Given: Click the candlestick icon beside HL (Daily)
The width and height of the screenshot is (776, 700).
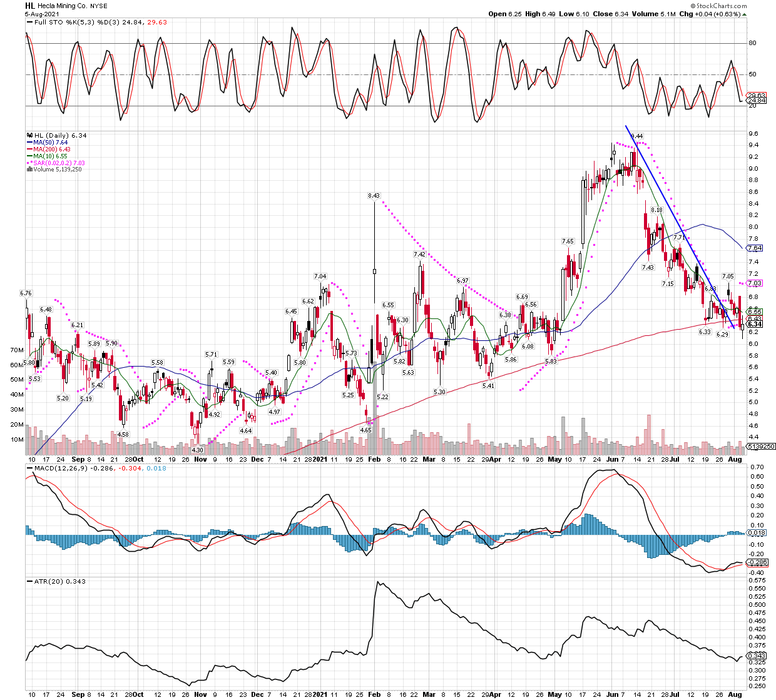Looking at the screenshot, I should [29, 136].
